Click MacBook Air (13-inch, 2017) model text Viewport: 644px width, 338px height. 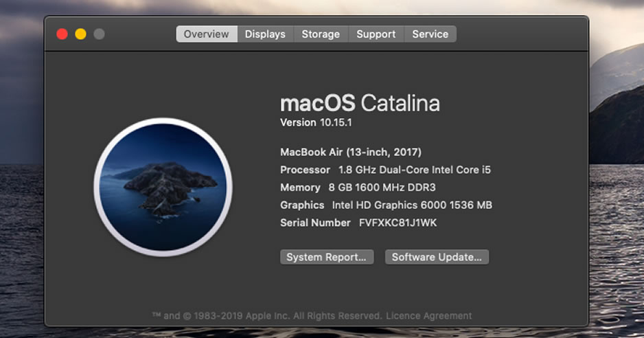[351, 152]
